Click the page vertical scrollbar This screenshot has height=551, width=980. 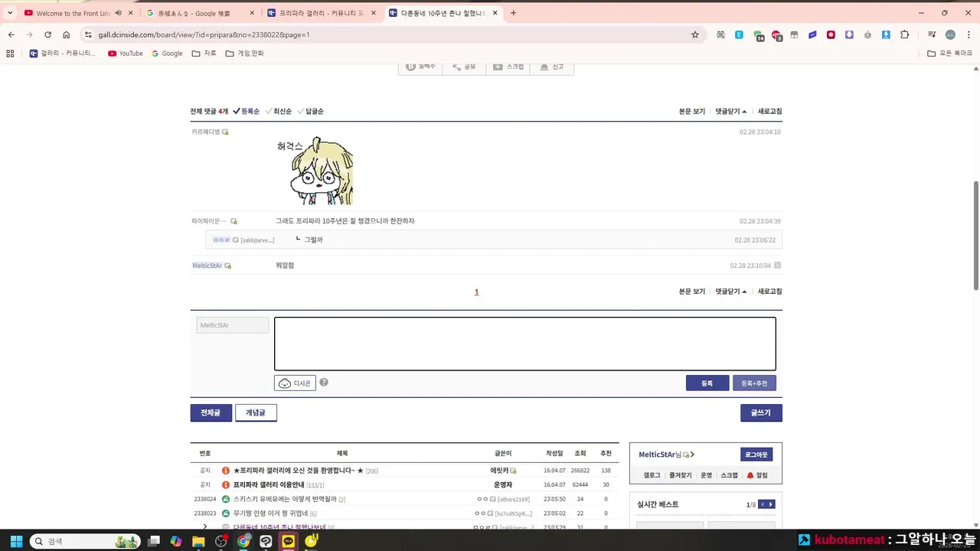pyautogui.click(x=975, y=236)
